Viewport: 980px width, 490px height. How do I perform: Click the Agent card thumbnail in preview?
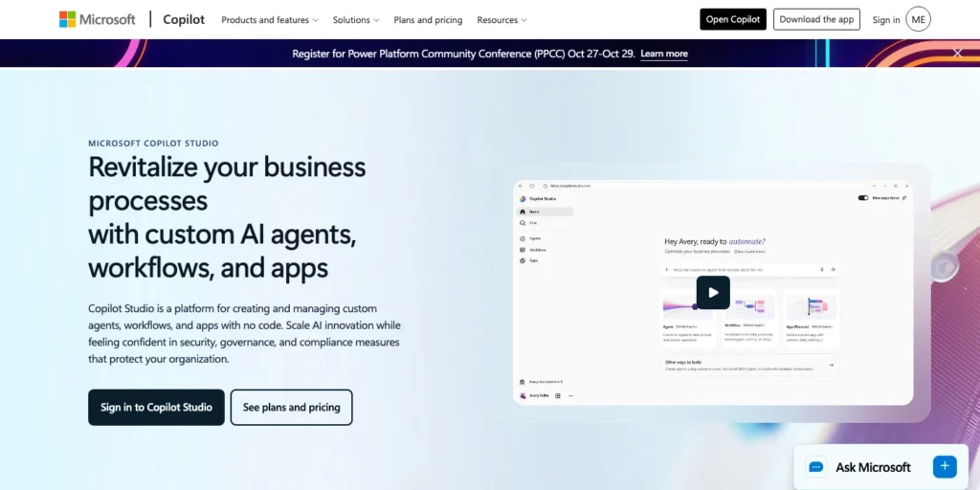point(686,307)
